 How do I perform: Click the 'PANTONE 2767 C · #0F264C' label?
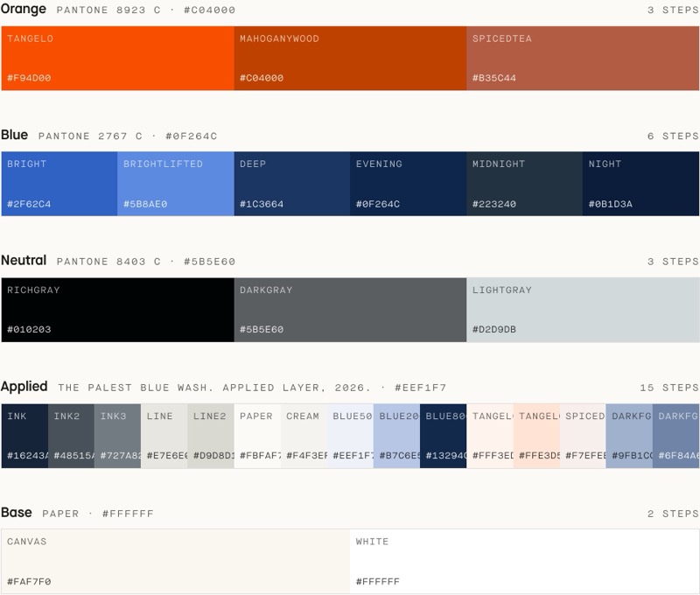pos(128,136)
